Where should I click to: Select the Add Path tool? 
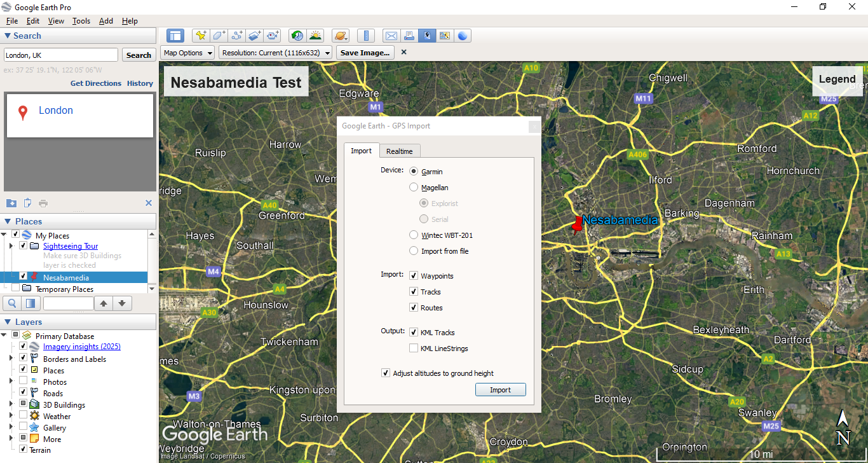237,36
